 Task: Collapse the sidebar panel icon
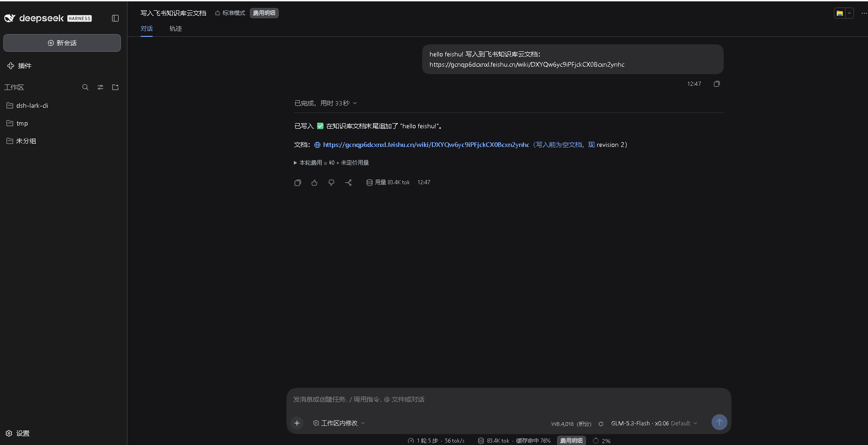pos(115,18)
